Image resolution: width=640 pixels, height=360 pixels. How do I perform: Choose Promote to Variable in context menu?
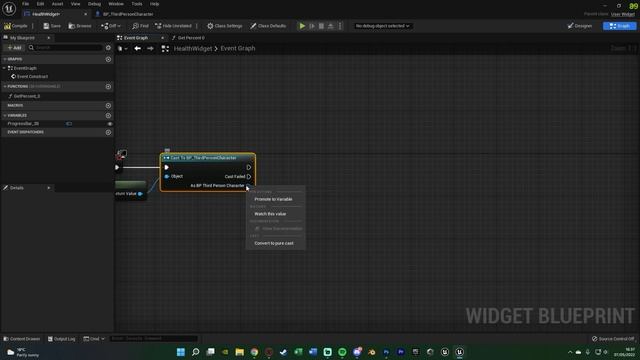(273, 199)
